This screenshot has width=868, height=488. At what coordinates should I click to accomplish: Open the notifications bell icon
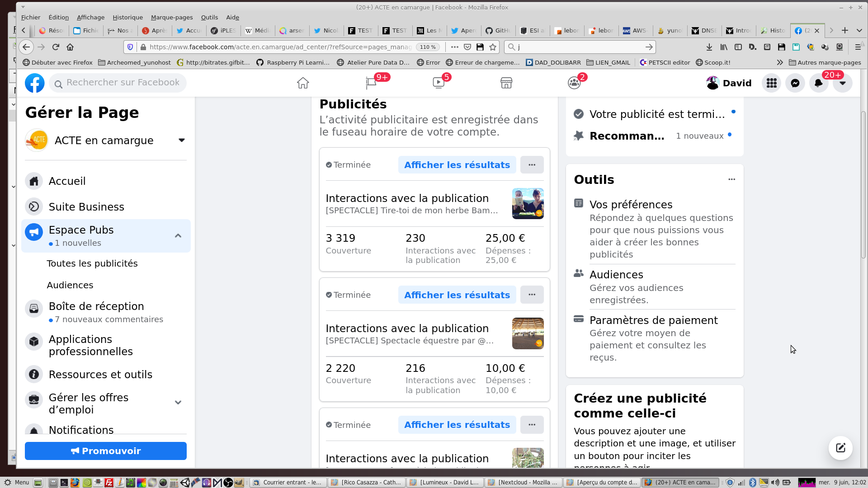click(818, 83)
